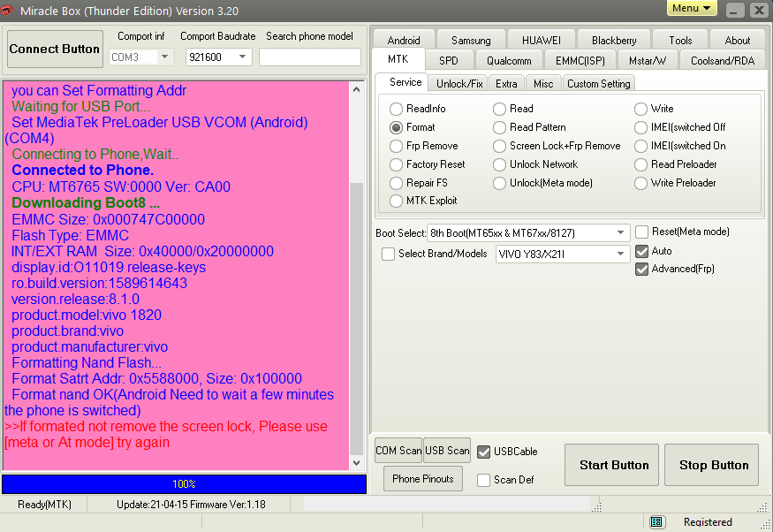
Task: Open the Blackberry tab
Action: click(614, 40)
